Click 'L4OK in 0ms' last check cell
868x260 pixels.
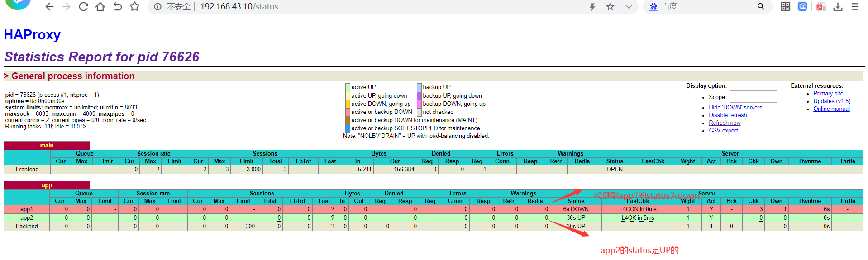[x=638, y=218]
